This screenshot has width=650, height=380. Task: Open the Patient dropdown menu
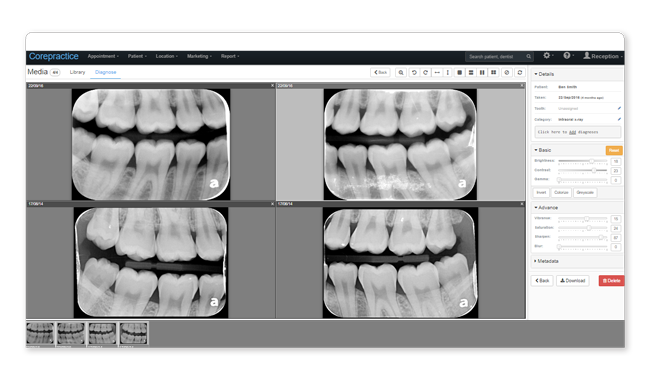(x=137, y=56)
